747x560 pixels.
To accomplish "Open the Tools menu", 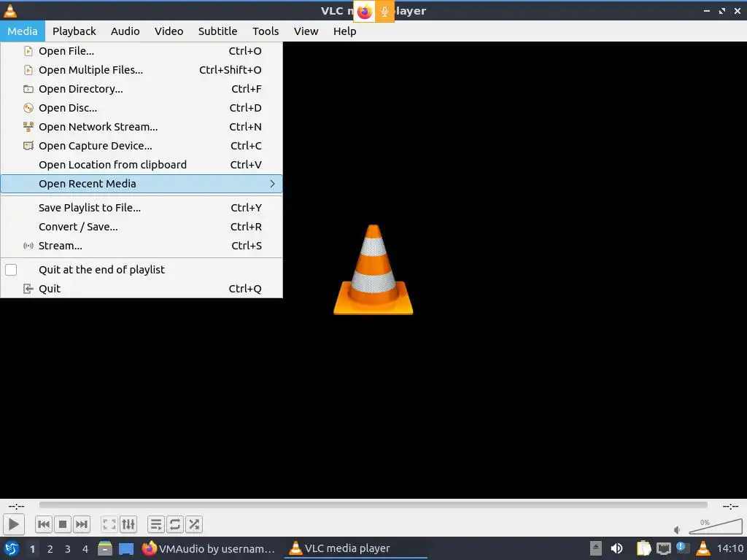I will (266, 31).
